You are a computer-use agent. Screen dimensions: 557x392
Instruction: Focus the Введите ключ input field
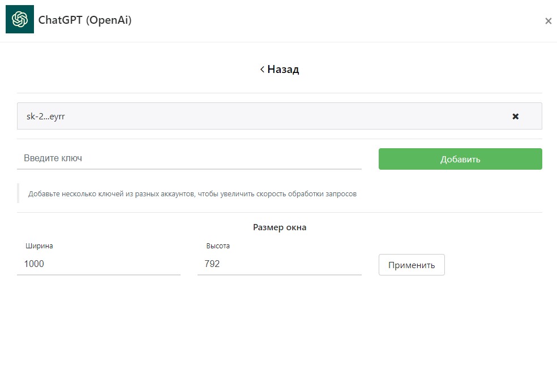coord(189,158)
